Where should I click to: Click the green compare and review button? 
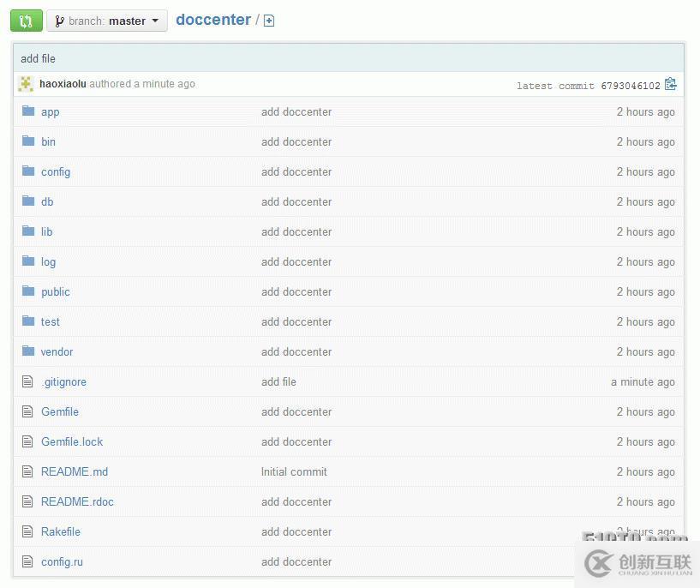(x=27, y=21)
